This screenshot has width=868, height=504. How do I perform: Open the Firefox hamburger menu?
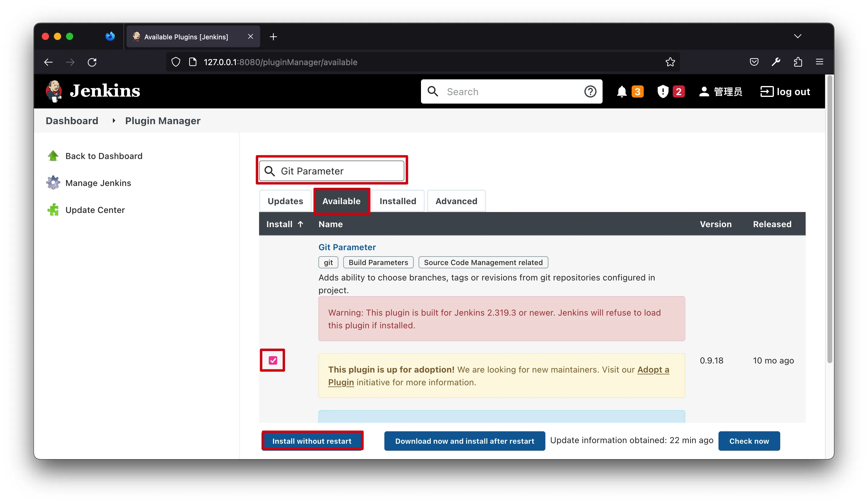pyautogui.click(x=820, y=62)
